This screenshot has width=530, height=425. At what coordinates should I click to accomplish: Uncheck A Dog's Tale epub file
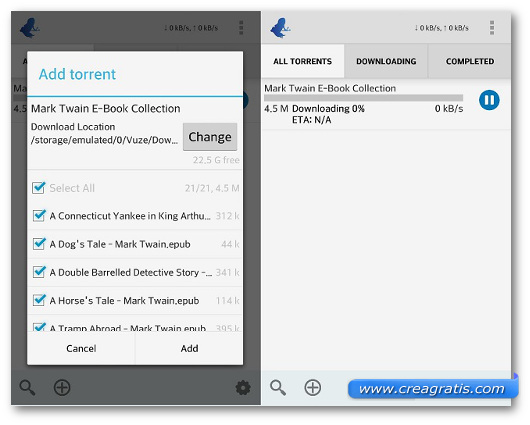click(39, 243)
